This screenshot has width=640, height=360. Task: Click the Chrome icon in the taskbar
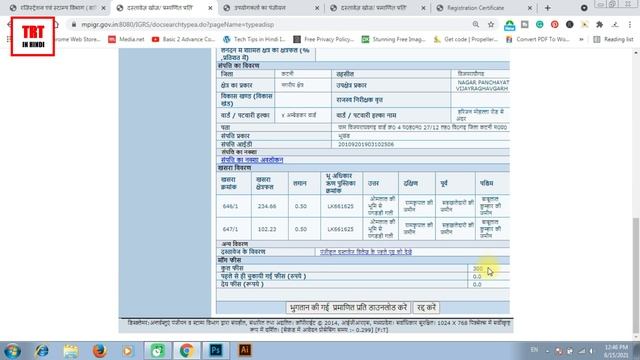point(187,351)
